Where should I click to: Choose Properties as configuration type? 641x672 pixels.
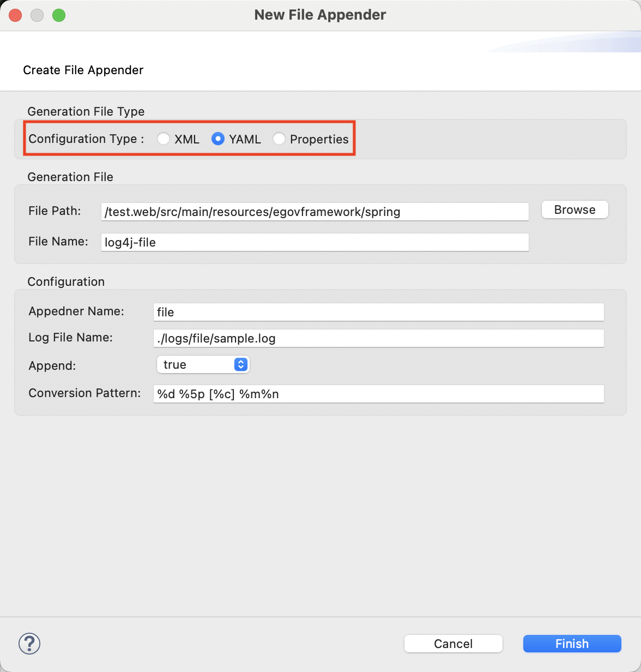pyautogui.click(x=279, y=139)
